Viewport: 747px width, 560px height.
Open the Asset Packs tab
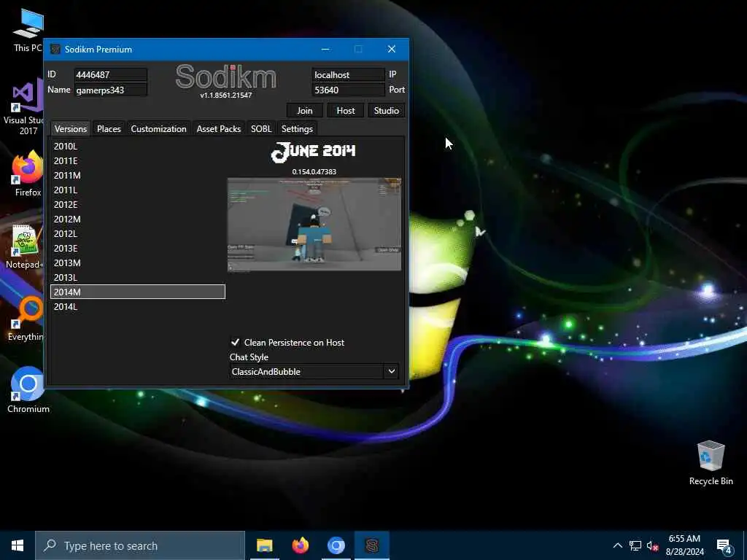point(219,128)
